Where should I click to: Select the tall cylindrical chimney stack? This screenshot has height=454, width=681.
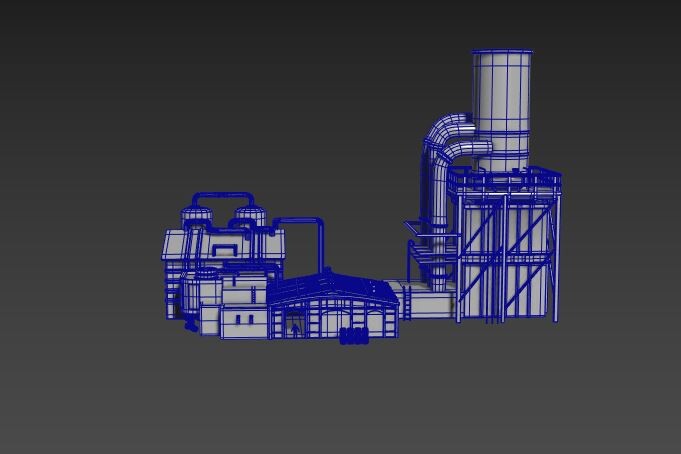(502, 111)
